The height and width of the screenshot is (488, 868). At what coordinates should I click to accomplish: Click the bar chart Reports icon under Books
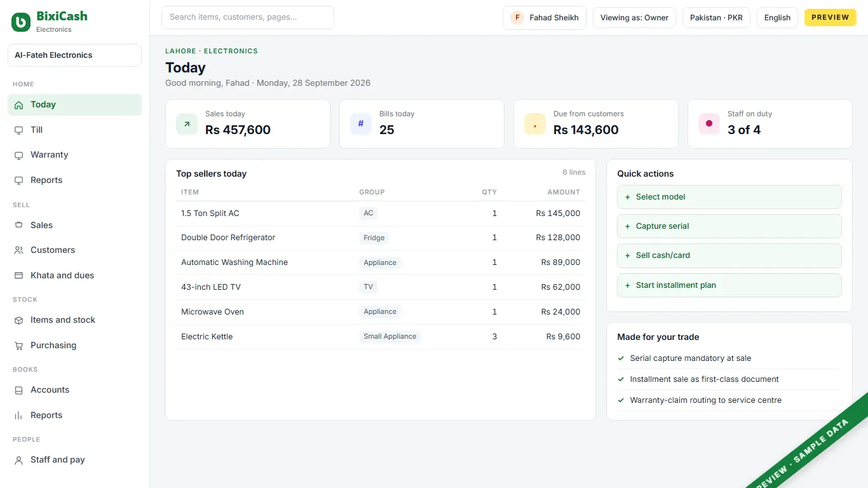click(18, 416)
